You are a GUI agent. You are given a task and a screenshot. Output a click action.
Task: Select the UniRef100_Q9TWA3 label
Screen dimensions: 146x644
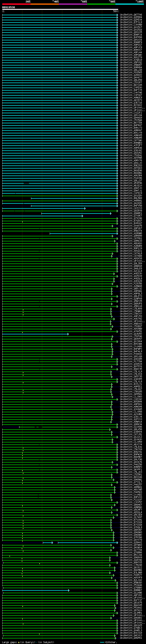[x=131, y=545]
